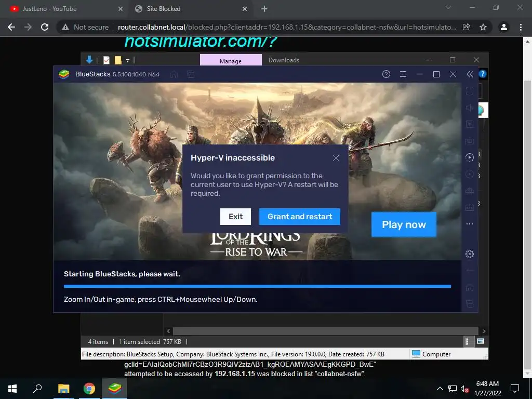Click the Not secure warning indicator
Screen dimensions: 532x399
coord(85,27)
